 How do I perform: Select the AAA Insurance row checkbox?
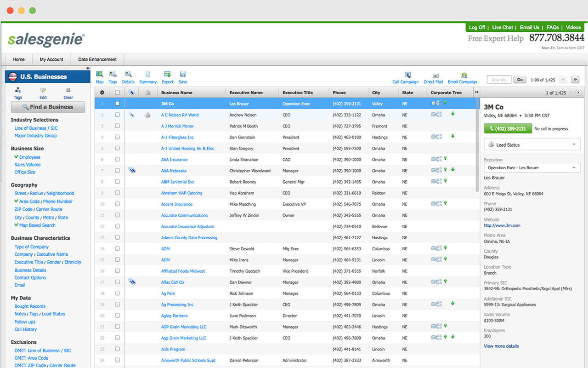117,160
